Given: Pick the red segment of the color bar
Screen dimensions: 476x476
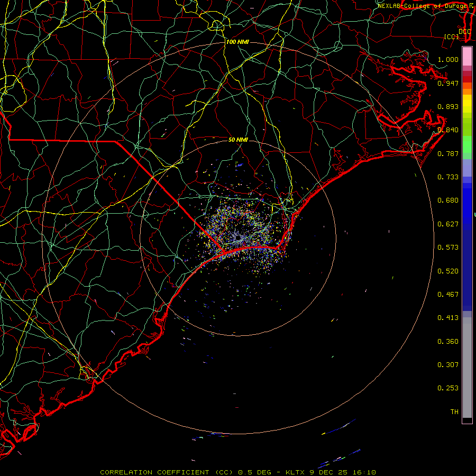Looking at the screenshot, I should [x=467, y=79].
